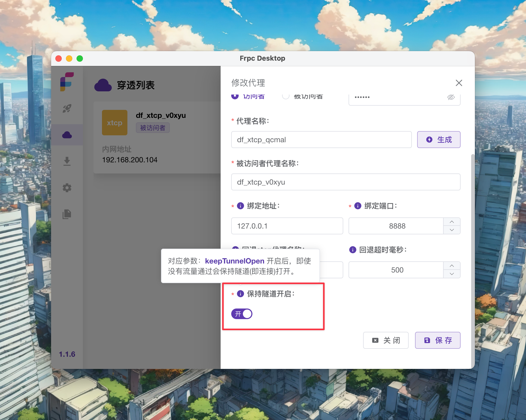
Task: Click the 192.168.200.104 address text
Action: (x=130, y=160)
